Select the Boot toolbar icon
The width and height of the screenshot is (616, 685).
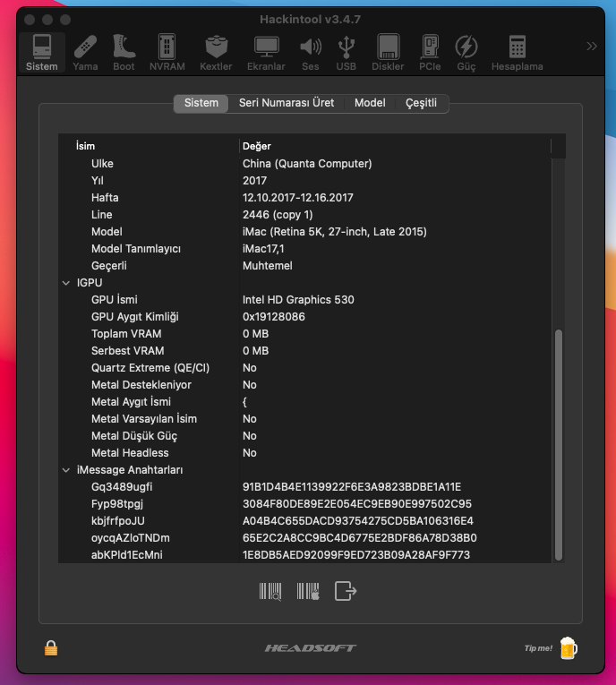[124, 53]
